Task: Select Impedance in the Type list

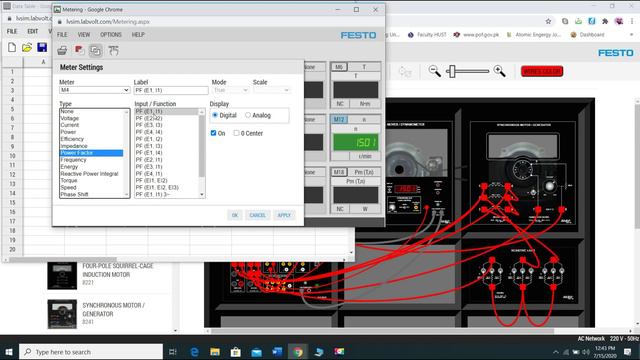Action: 74,146
